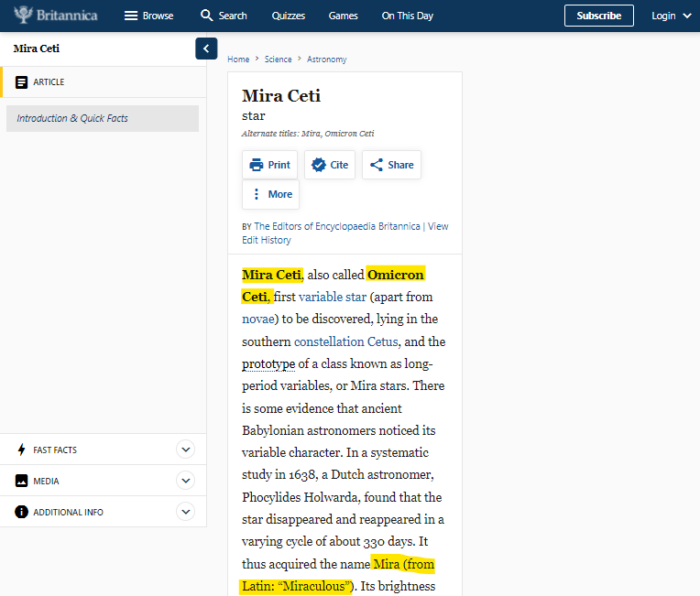Click the Share button label

click(401, 165)
